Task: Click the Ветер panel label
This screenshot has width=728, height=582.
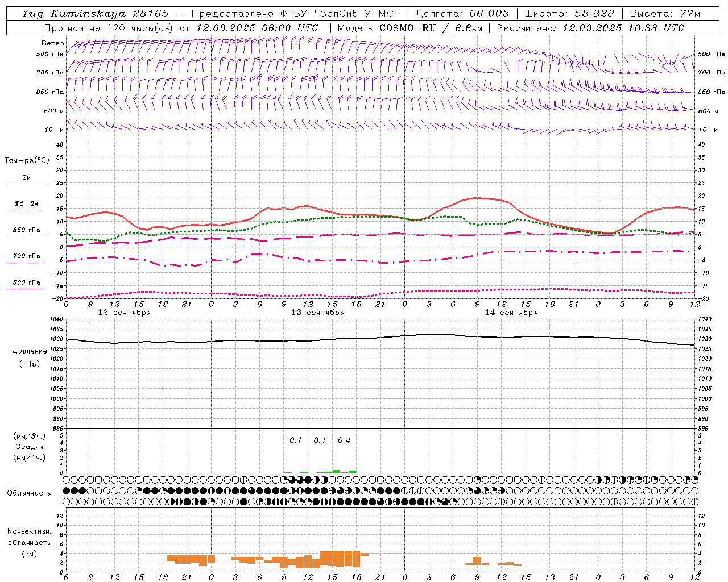Action: [x=52, y=43]
